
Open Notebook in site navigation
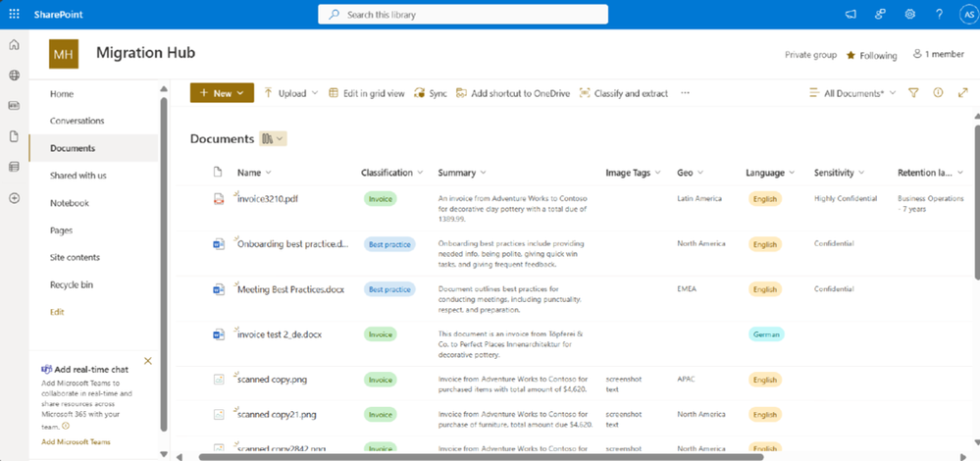click(70, 203)
